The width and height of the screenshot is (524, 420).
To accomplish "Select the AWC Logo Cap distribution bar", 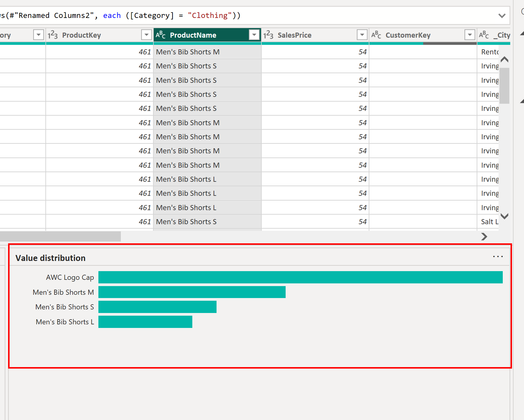I will (300, 277).
